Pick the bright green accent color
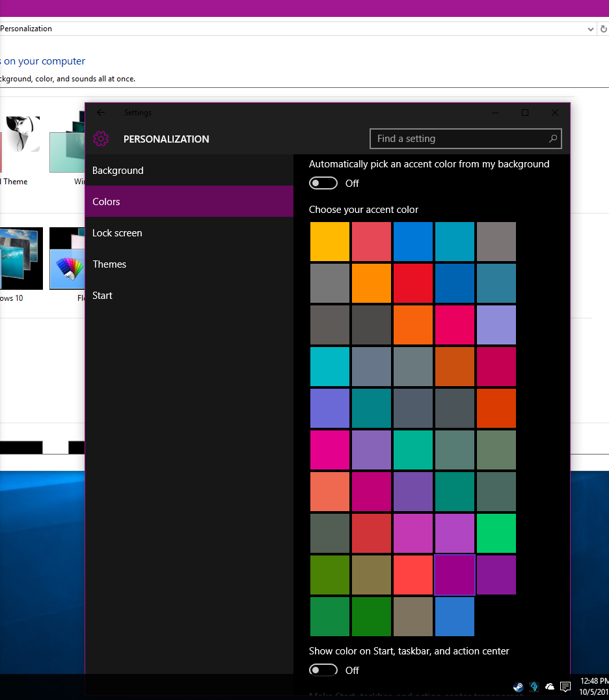The image size is (609, 700). pyautogui.click(x=496, y=533)
